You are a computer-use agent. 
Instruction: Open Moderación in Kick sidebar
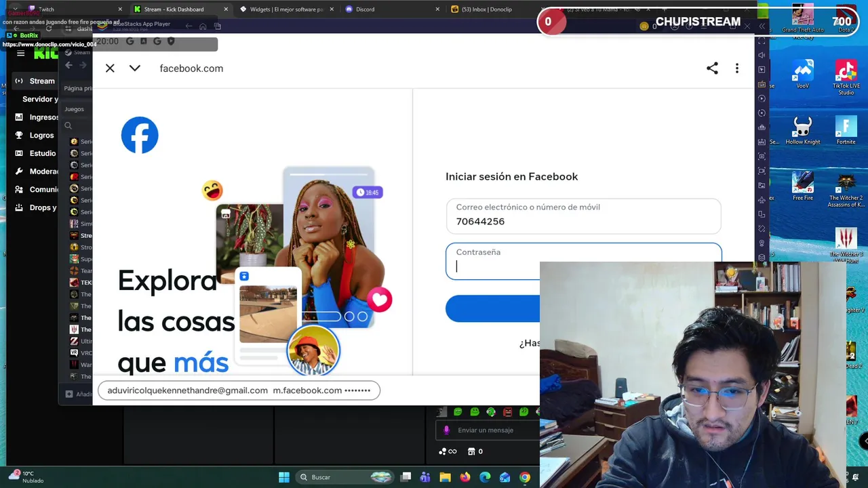[x=35, y=171]
